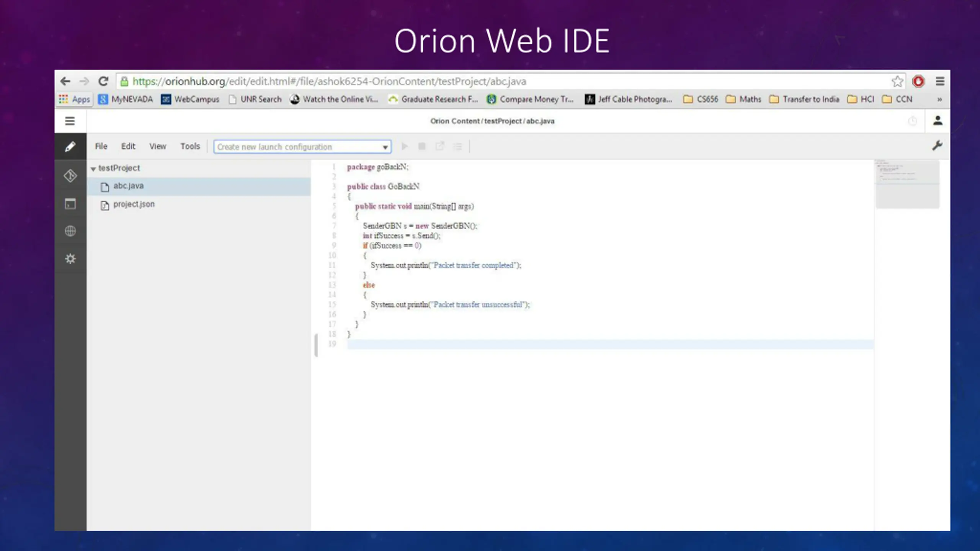Reload the page with the refresh icon
This screenshot has width=980, height=551.
[103, 81]
